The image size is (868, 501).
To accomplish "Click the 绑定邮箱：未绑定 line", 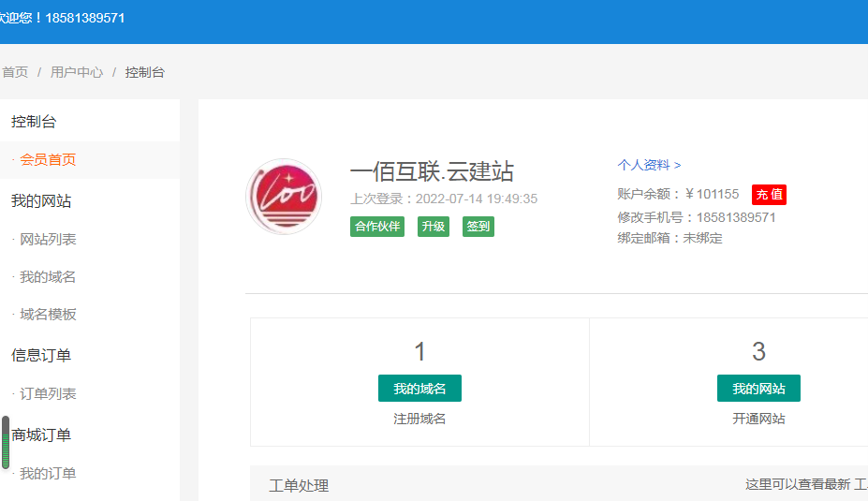I will pyautogui.click(x=669, y=239).
